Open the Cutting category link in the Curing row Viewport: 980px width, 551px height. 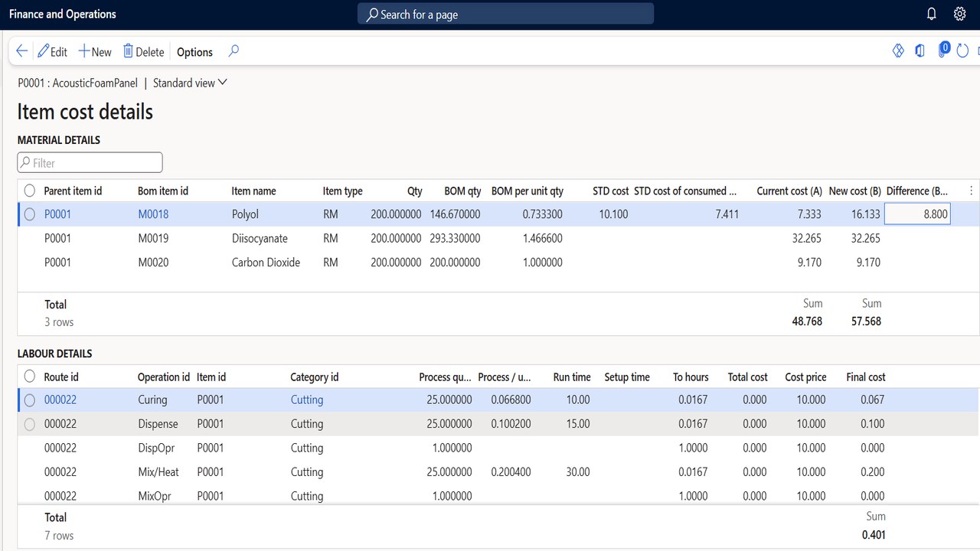click(307, 399)
